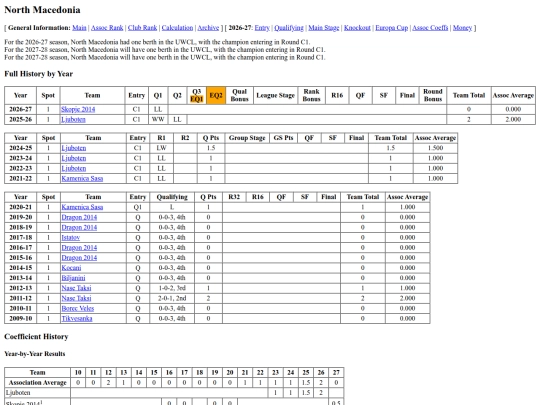Open Ljuboten team link in 2022-23 row
Image resolution: width=540 pixels, height=405 pixels.
pos(74,168)
